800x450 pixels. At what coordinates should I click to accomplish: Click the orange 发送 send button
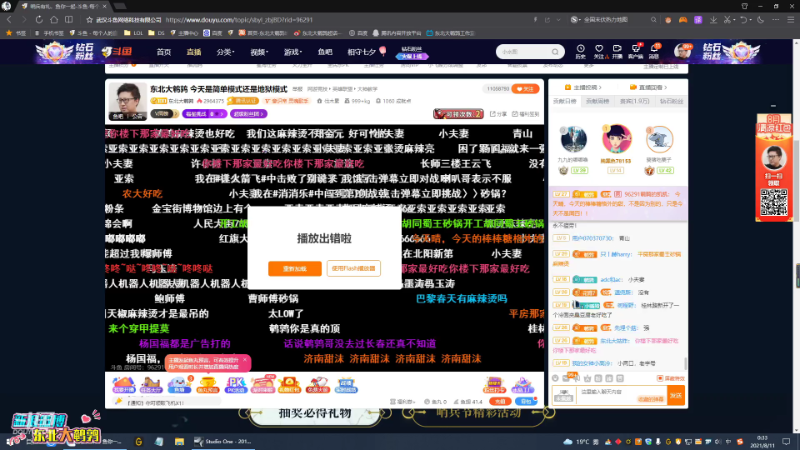(676, 395)
